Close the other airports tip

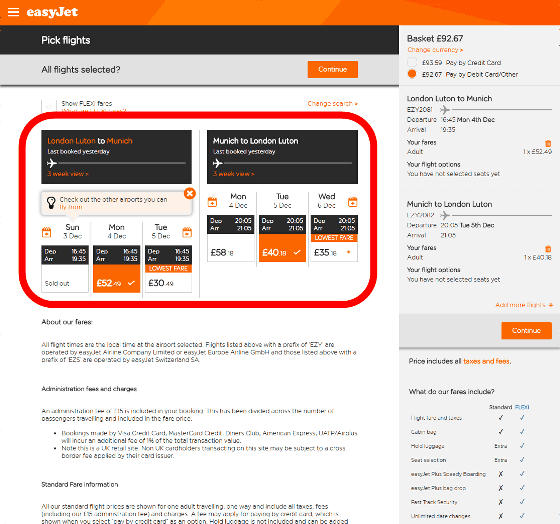pos(190,194)
